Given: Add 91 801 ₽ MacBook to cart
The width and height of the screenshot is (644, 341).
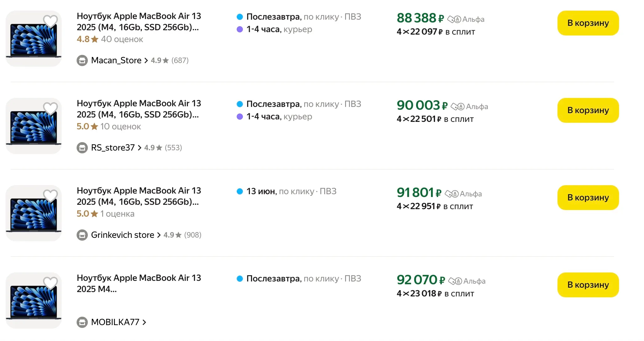Looking at the screenshot, I should [588, 198].
